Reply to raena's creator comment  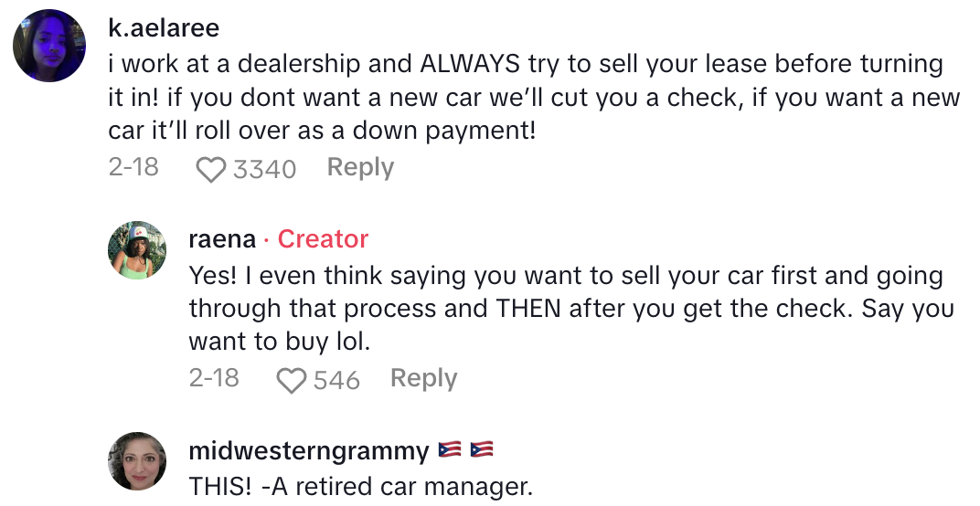423,379
